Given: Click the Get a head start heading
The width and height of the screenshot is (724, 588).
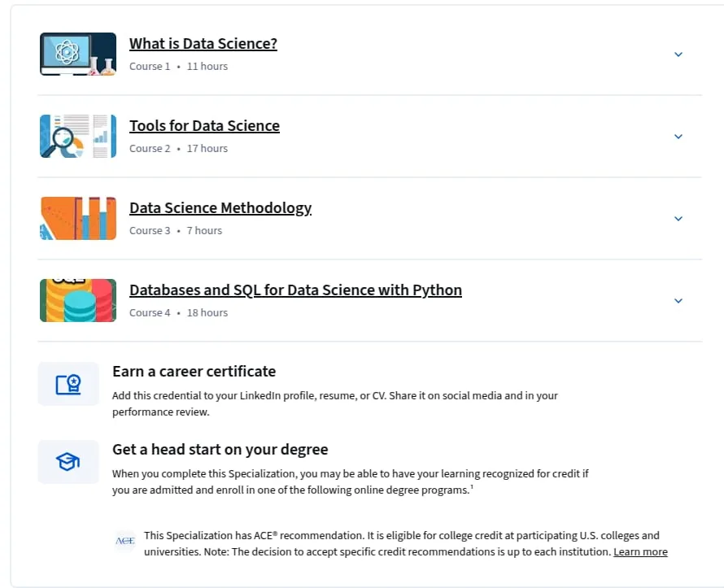Looking at the screenshot, I should point(220,450).
